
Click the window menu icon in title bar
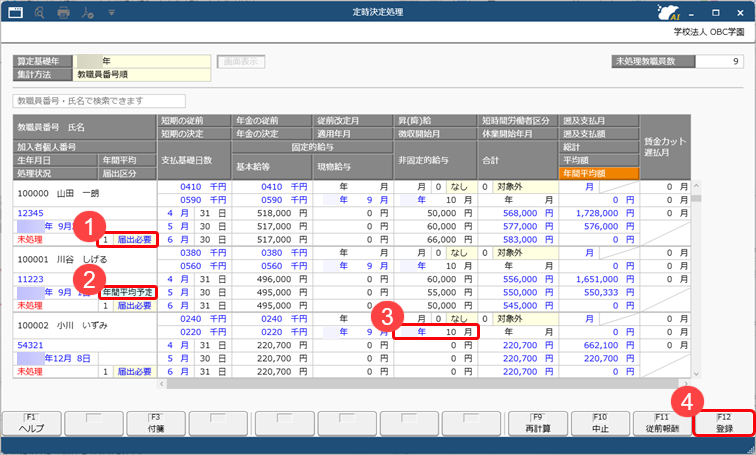click(14, 12)
